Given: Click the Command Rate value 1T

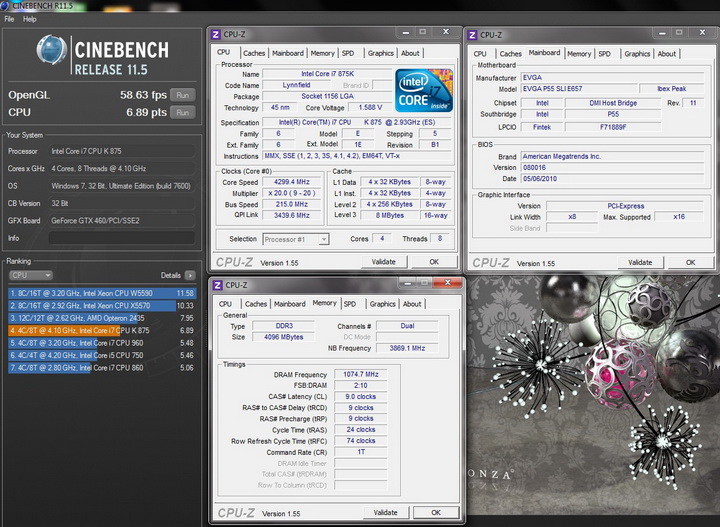Looking at the screenshot, I should pyautogui.click(x=360, y=452).
